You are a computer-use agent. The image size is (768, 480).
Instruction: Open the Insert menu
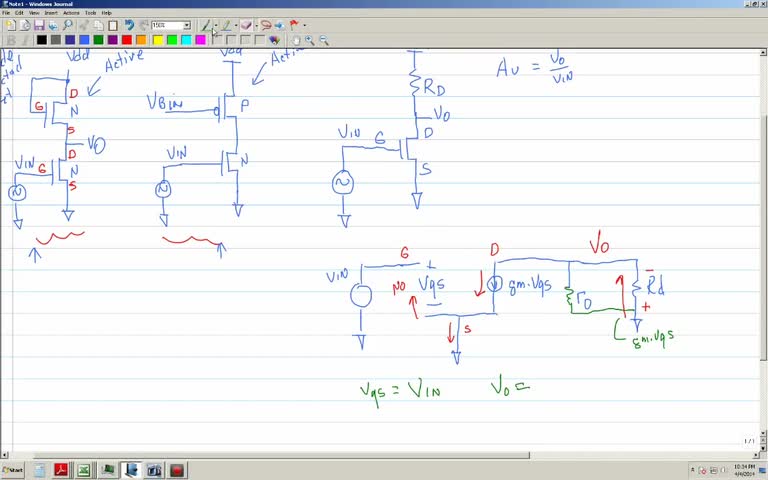point(51,13)
